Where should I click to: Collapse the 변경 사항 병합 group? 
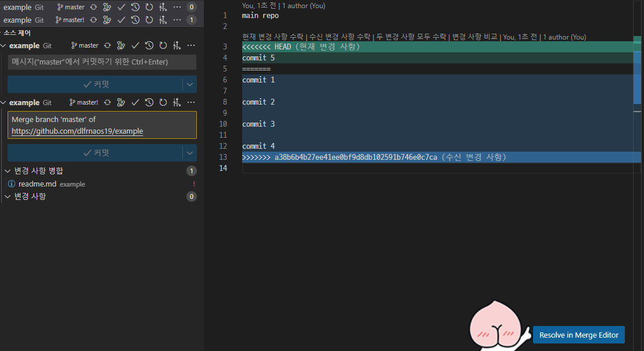[x=8, y=171]
